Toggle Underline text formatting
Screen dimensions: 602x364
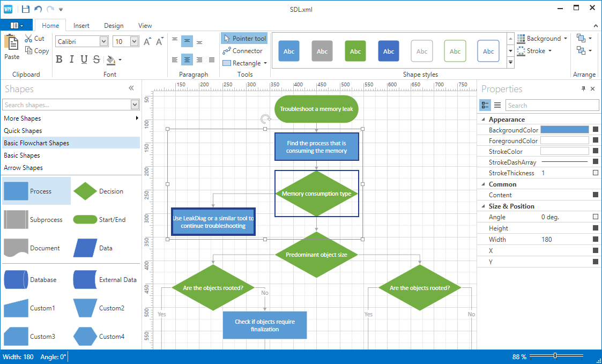click(84, 60)
